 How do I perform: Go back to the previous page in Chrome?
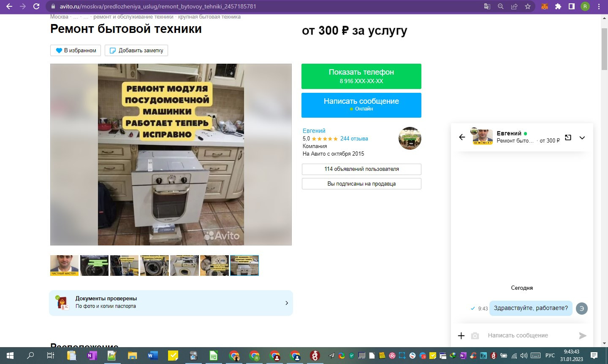pyautogui.click(x=9, y=6)
